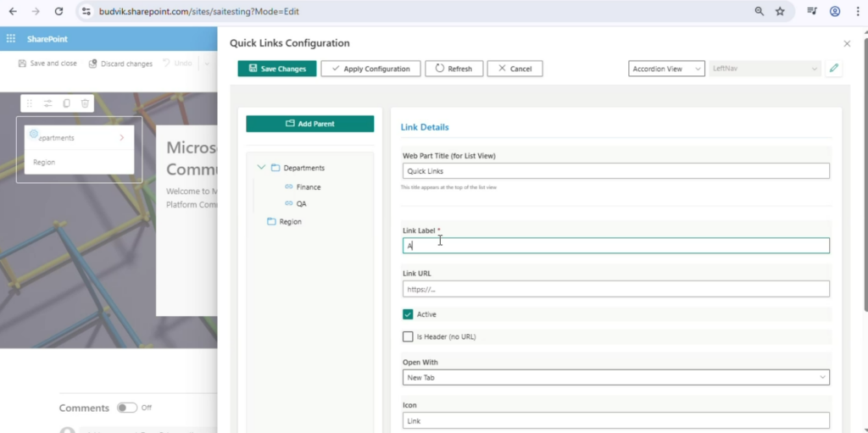Open the SharePoint app launcher waffle
Image resolution: width=868 pixels, height=433 pixels.
(x=11, y=39)
